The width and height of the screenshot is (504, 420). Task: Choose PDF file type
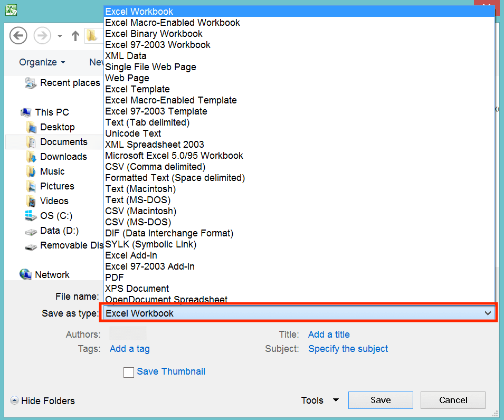tap(300, 278)
